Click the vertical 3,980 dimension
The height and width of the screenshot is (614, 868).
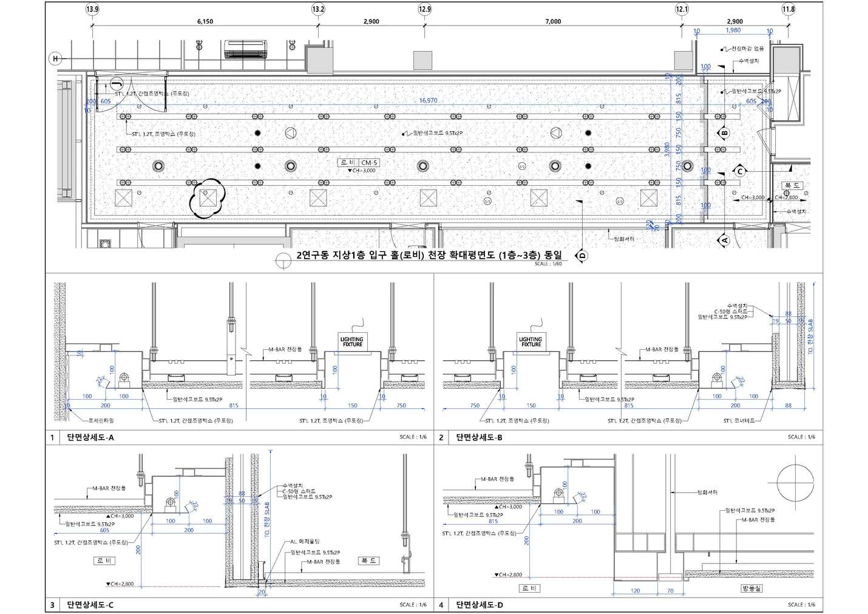tap(666, 149)
